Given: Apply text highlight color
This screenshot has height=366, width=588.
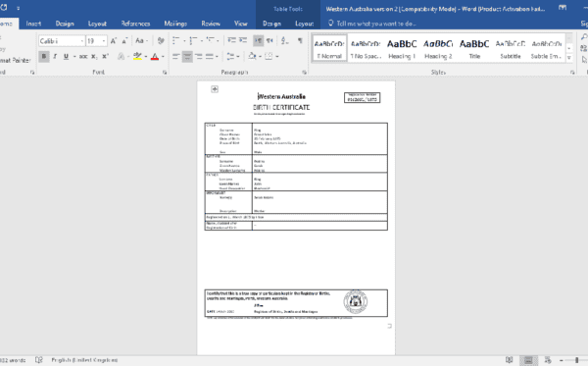Looking at the screenshot, I should click(137, 56).
